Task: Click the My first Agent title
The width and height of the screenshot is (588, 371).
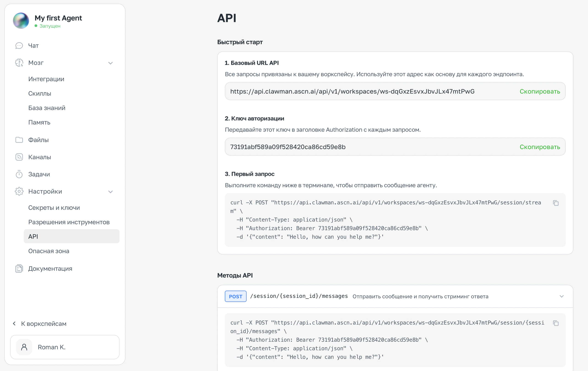Action: [x=58, y=18]
